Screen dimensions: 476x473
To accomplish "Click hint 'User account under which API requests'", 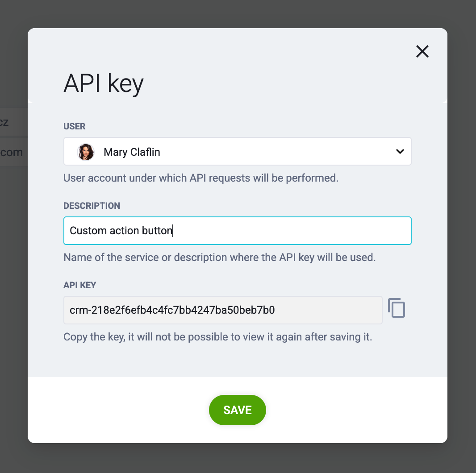I will [x=201, y=178].
